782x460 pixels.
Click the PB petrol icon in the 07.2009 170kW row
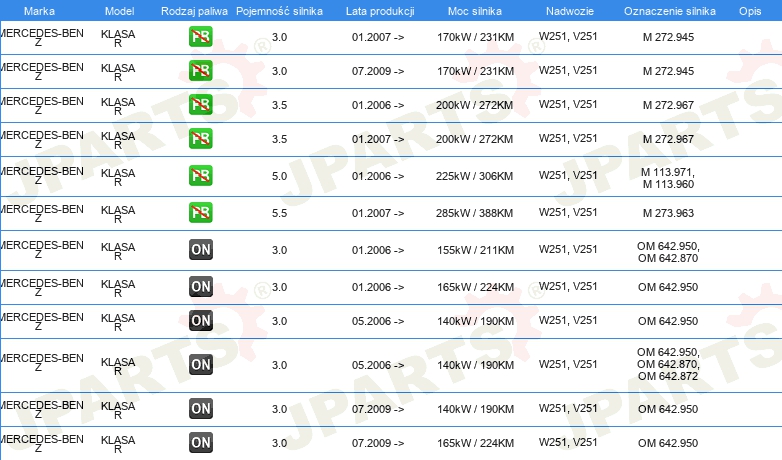200,71
